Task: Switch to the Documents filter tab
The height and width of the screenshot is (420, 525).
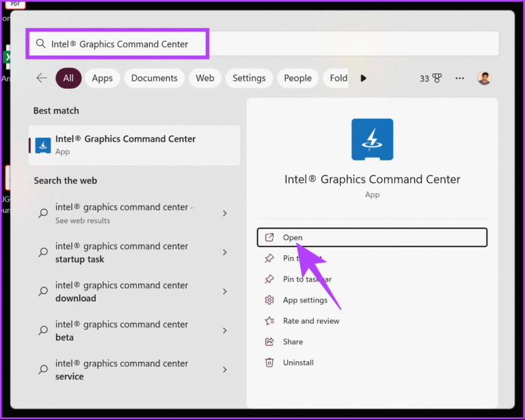Action: (x=154, y=79)
